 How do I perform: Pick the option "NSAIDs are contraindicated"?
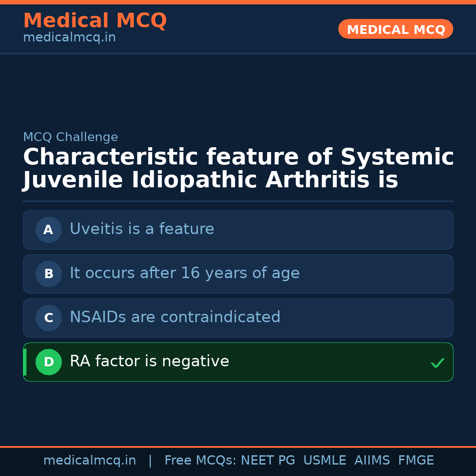pos(175,317)
